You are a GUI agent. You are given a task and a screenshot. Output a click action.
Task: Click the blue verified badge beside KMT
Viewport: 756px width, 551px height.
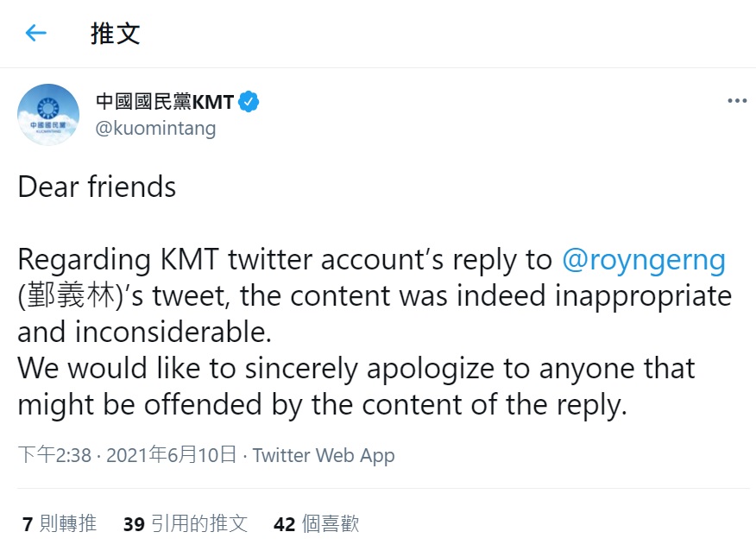[249, 102]
